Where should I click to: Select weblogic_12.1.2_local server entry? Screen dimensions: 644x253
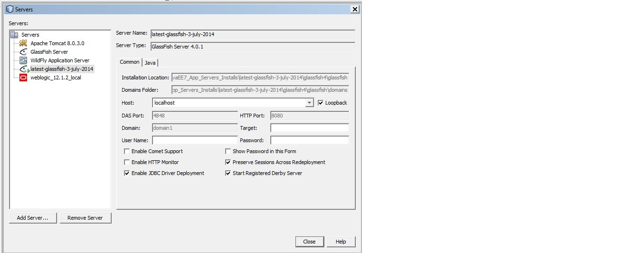(56, 78)
